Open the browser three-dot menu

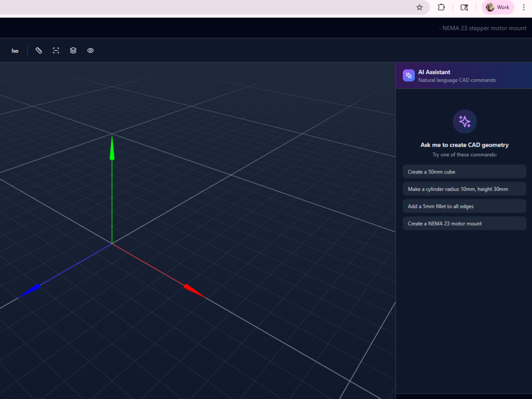tap(523, 7)
